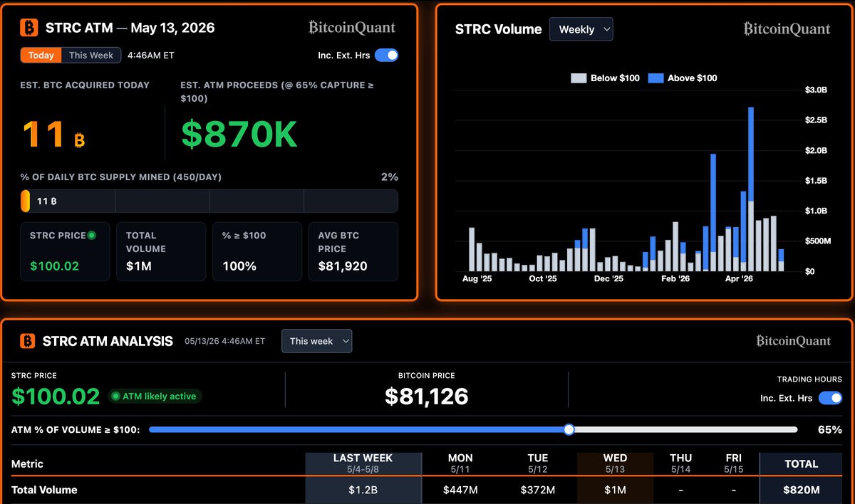
Task: Toggle Inc. Ext. Hrs in STRC ATM panel
Action: point(386,55)
